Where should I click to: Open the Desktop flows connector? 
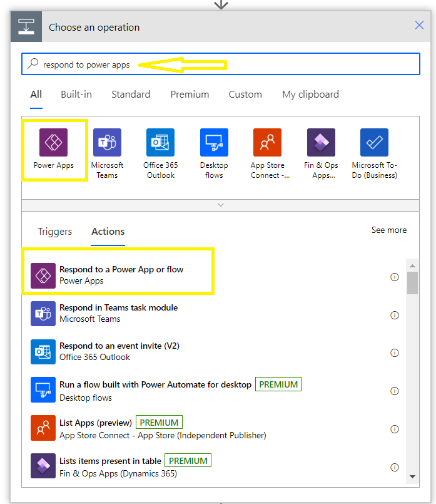click(214, 143)
